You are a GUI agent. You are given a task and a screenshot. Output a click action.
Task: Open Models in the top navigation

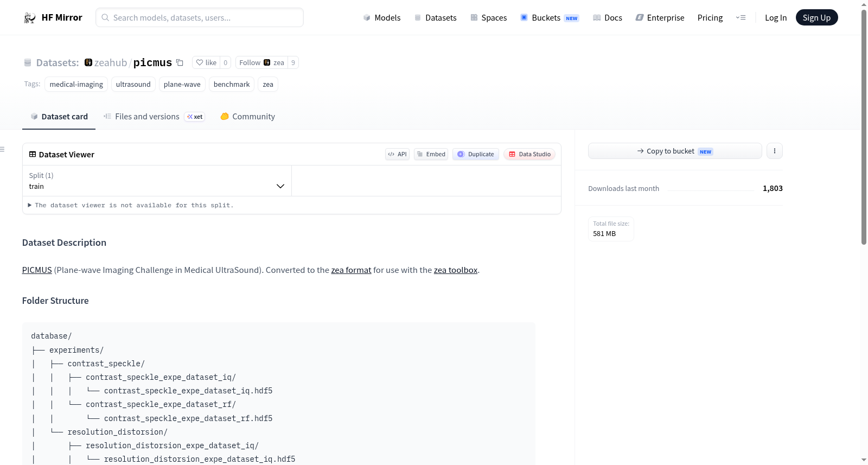382,18
